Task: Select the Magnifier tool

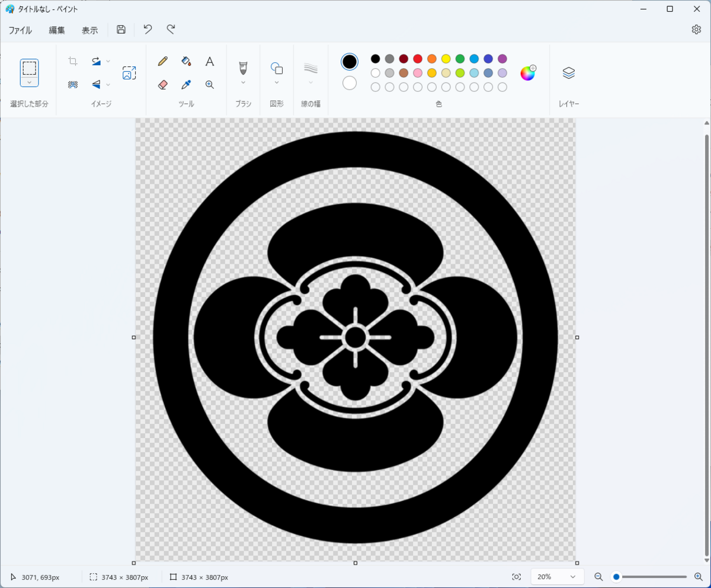Action: 210,85
